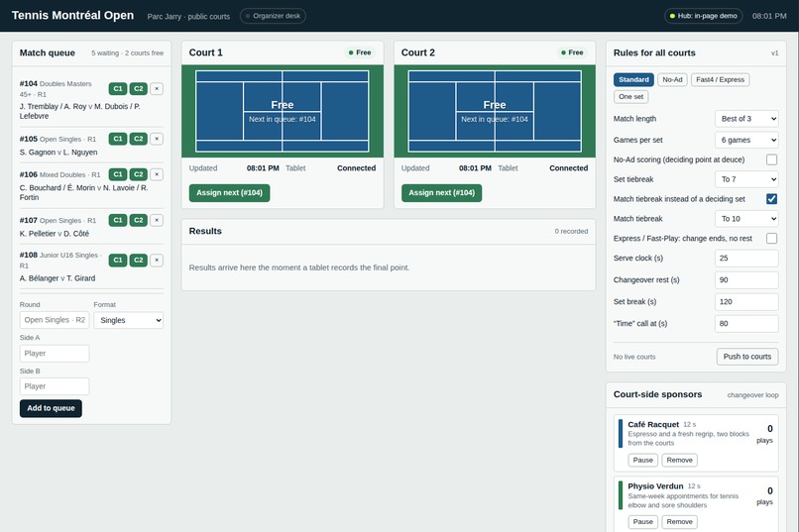Assign match #106 to C1
Image resolution: width=799 pixels, height=532 pixels.
118,174
